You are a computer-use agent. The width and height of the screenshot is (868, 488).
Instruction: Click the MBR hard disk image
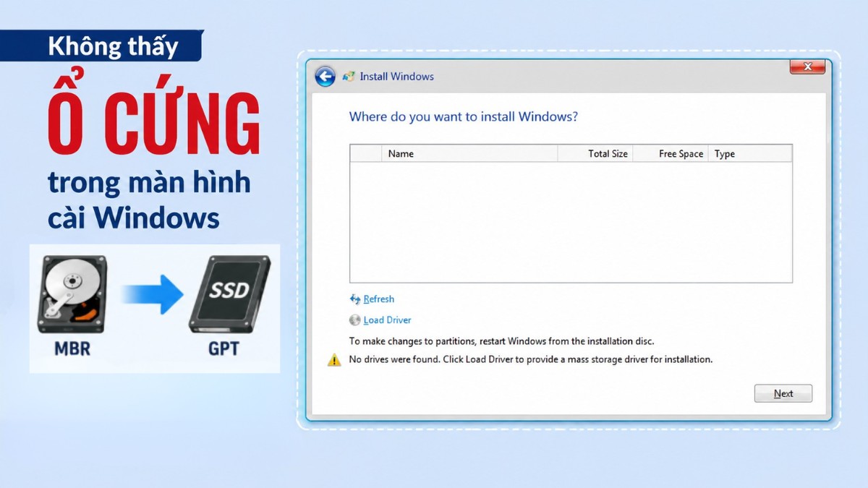(72, 295)
